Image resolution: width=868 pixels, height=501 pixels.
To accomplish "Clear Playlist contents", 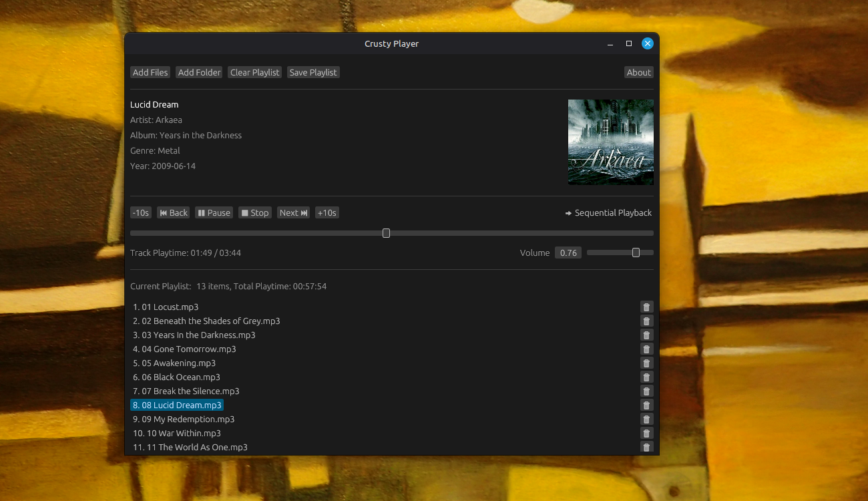I will [x=254, y=73].
